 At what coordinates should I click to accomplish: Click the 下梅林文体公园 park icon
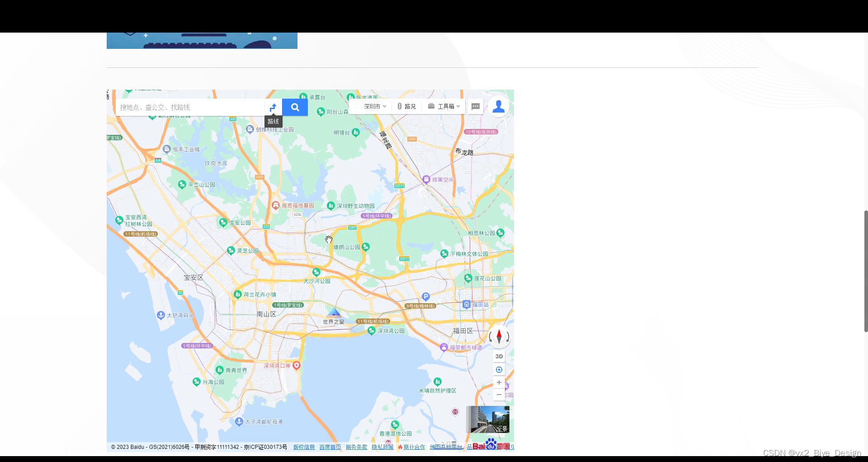(x=444, y=253)
